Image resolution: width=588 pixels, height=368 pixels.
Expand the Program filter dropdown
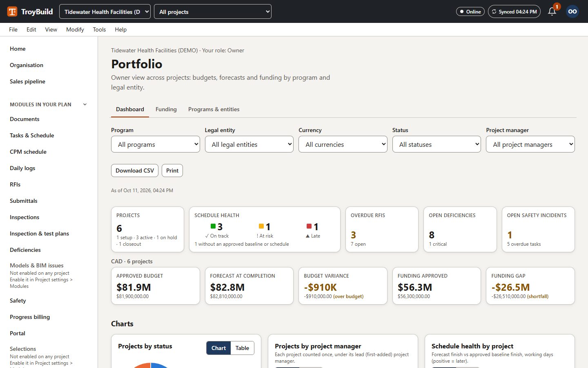(x=156, y=144)
